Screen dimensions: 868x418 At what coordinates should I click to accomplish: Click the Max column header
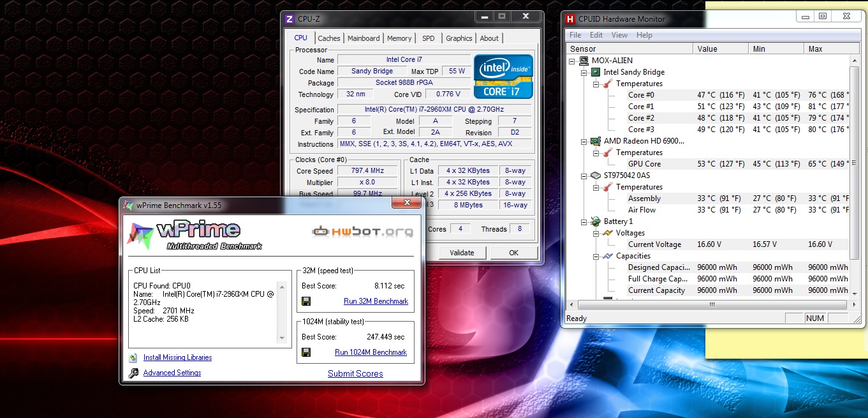click(x=832, y=49)
